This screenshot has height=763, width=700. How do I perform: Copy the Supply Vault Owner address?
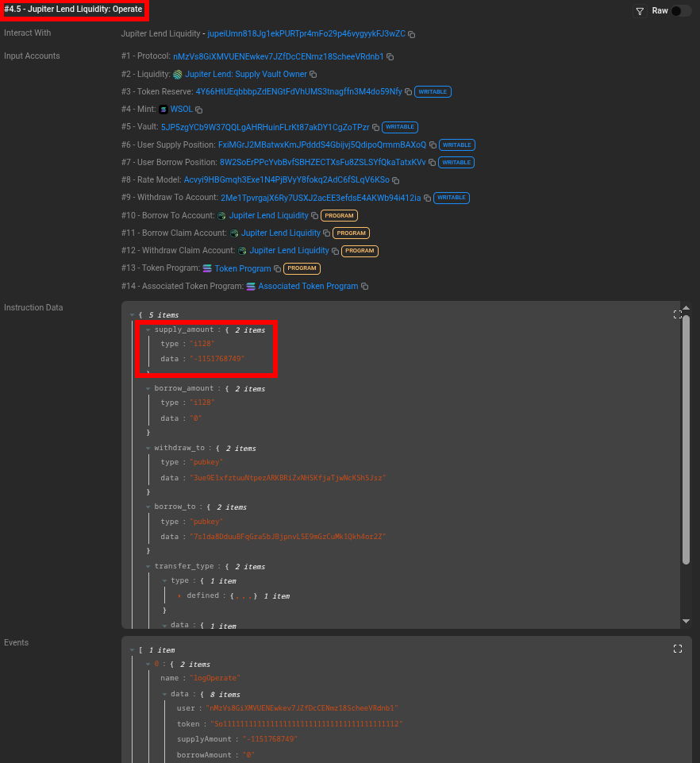[x=313, y=75]
